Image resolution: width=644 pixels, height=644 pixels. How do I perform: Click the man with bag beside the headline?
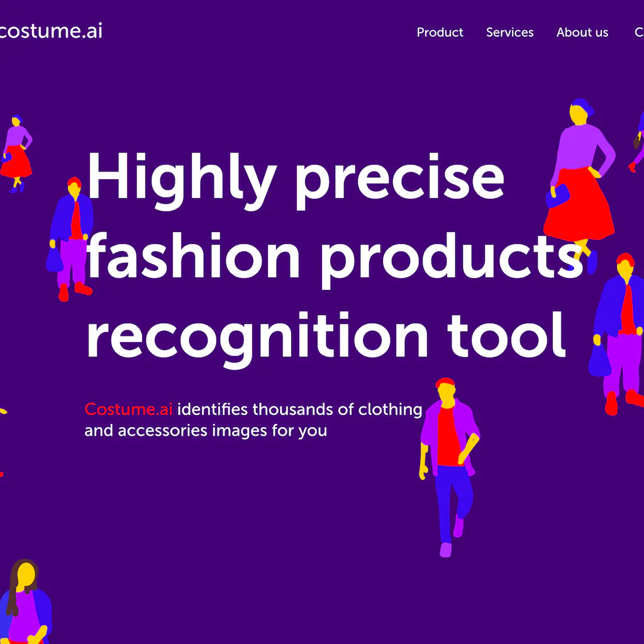point(70,239)
